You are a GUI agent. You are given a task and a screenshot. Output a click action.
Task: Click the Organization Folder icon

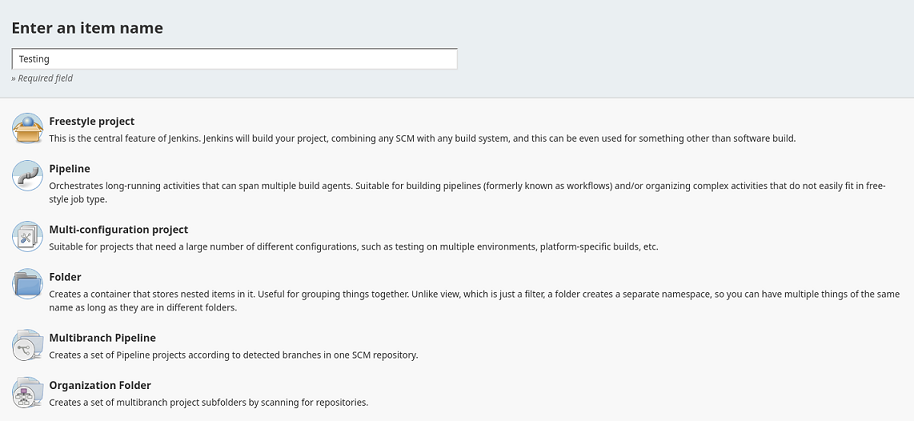[x=27, y=392]
